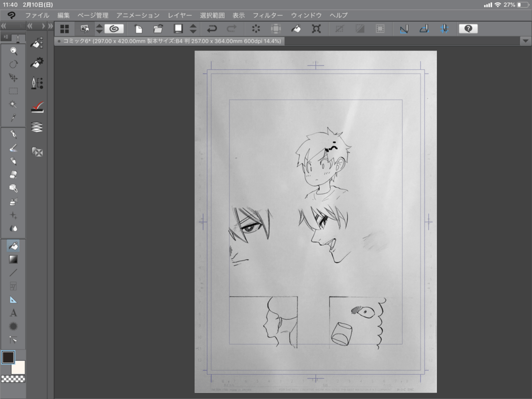532x399 pixels.
Task: Toggle snap to ruler icon
Action: tap(403, 29)
